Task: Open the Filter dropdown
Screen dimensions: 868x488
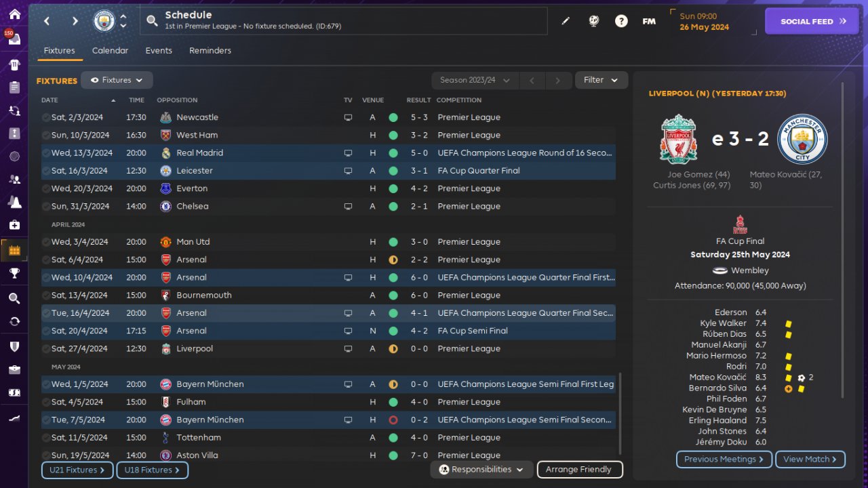Action: coord(601,80)
